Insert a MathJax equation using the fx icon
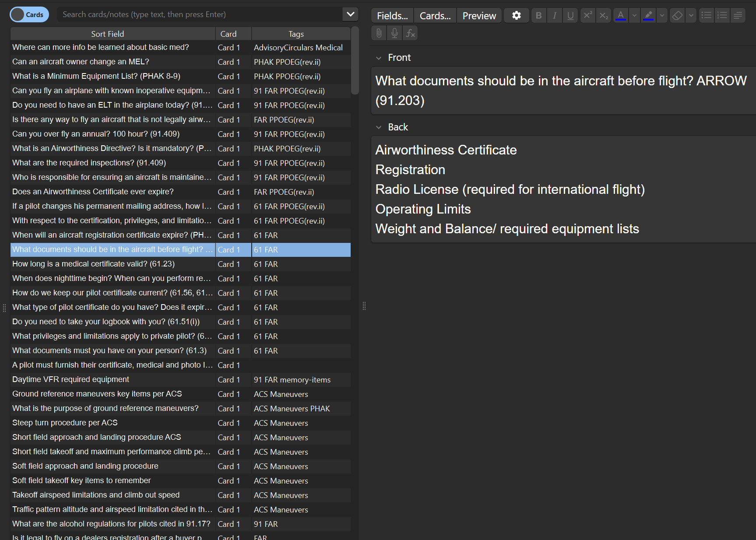This screenshot has height=540, width=756. click(410, 33)
